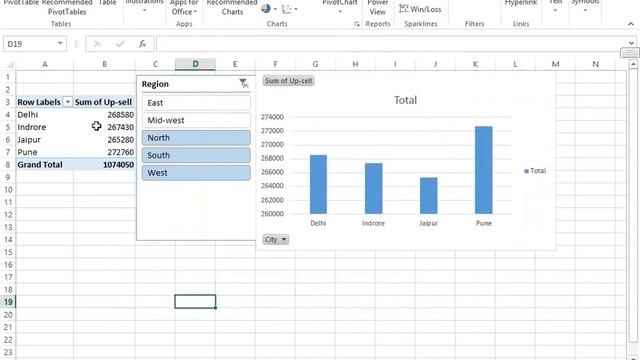
Task: Click the Pune category axis label
Action: point(484,223)
